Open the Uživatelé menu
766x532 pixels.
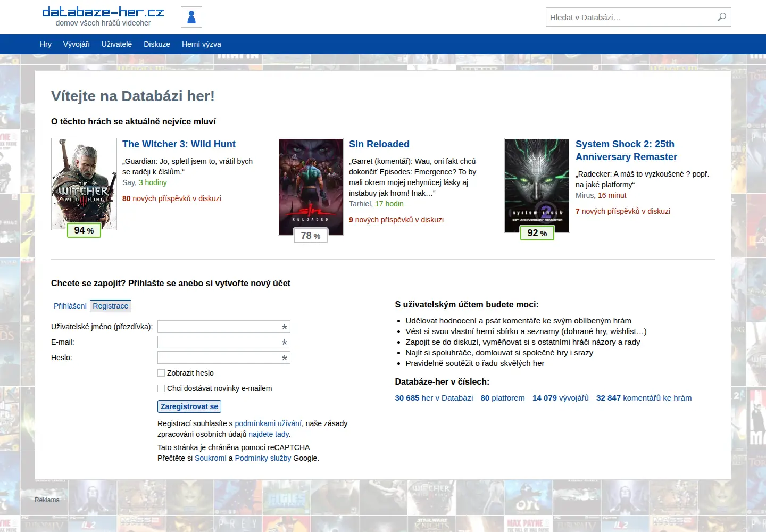click(116, 44)
